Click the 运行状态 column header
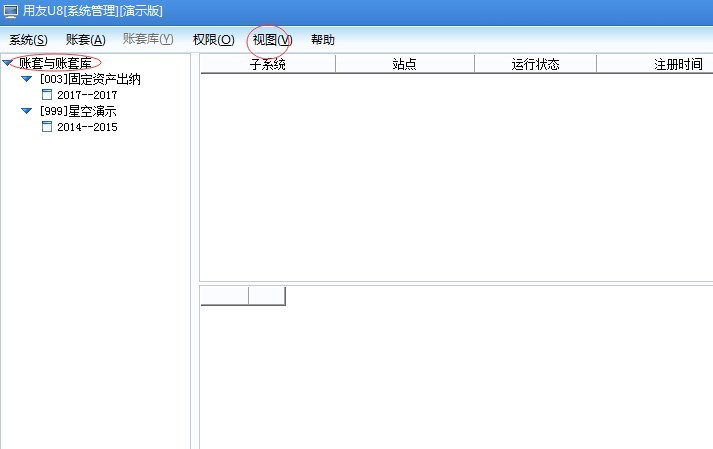The image size is (713, 449). coord(535,64)
